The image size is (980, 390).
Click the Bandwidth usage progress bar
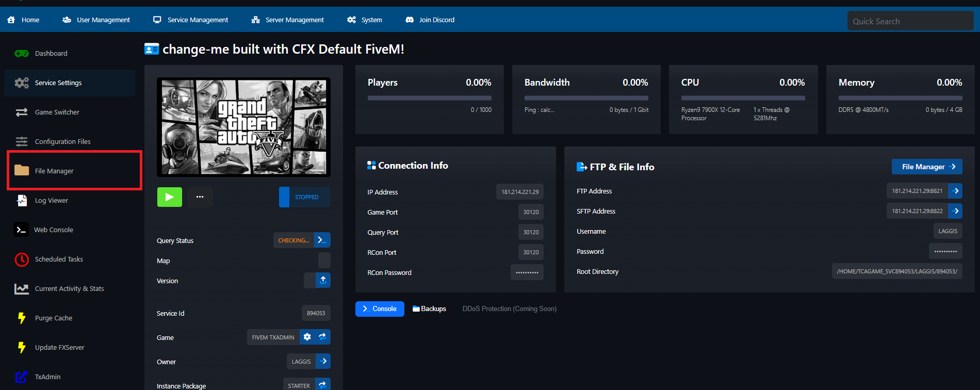pos(586,98)
